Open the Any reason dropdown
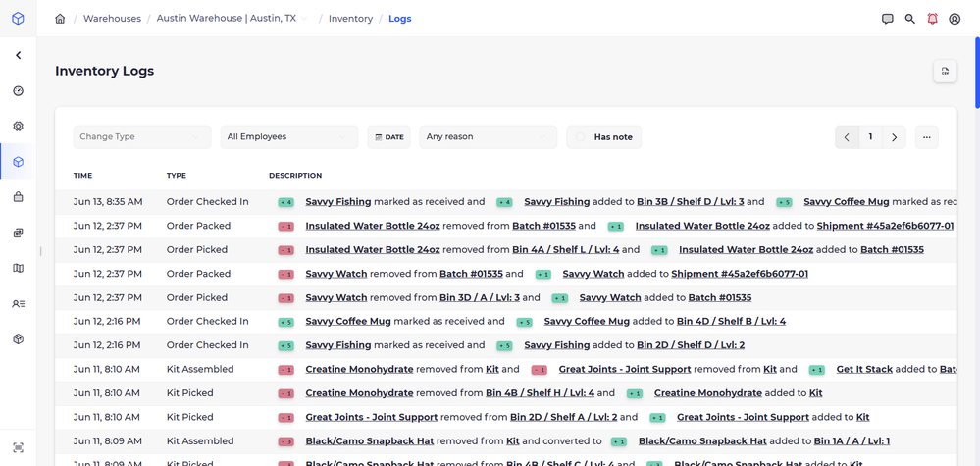 pyautogui.click(x=489, y=136)
